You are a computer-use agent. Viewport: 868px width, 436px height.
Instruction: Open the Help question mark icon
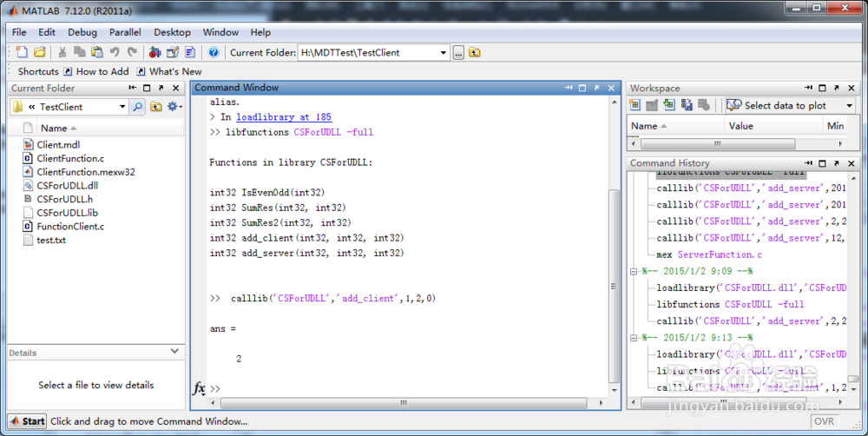pos(214,52)
